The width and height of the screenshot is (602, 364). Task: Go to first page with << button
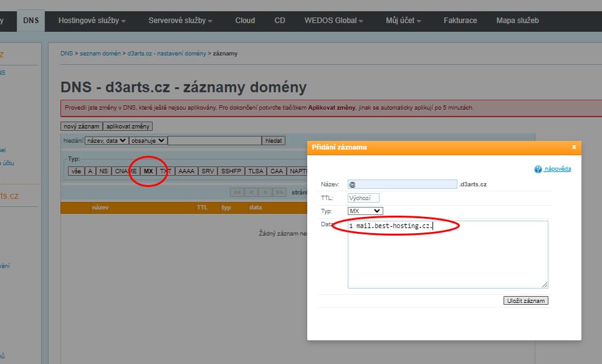(x=237, y=192)
